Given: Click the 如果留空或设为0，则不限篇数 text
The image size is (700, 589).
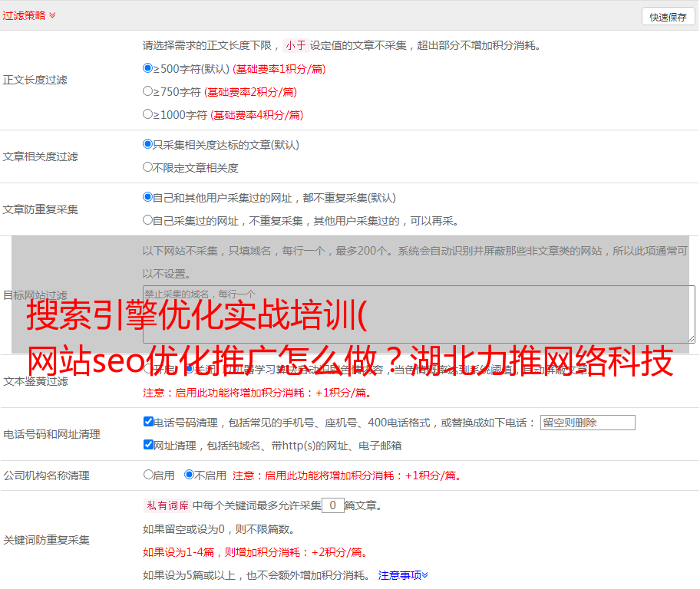Looking at the screenshot, I should coord(219,530).
